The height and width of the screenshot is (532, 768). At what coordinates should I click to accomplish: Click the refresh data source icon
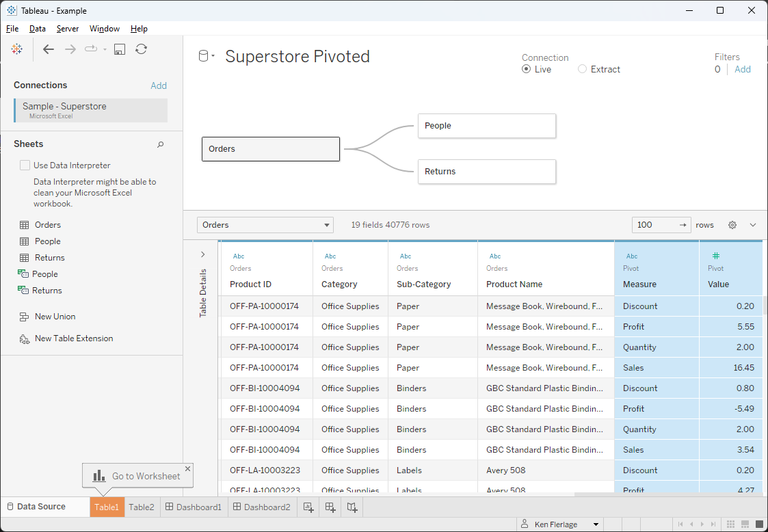[141, 49]
